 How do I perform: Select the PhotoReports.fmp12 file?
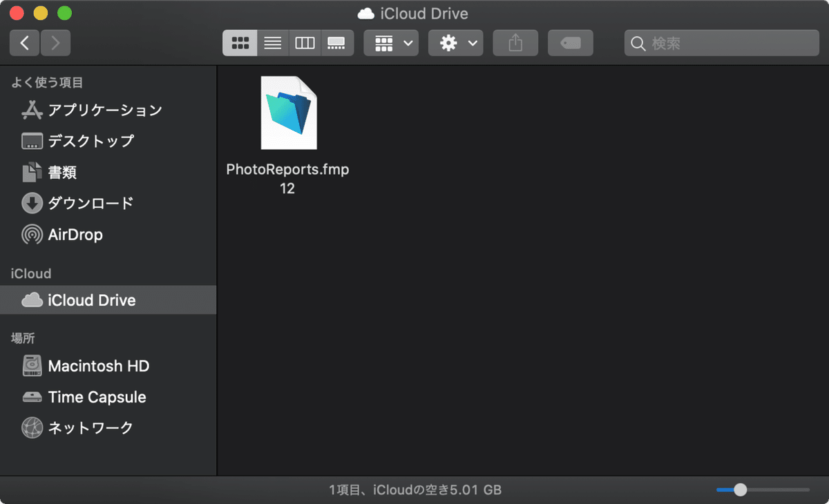pos(288,113)
